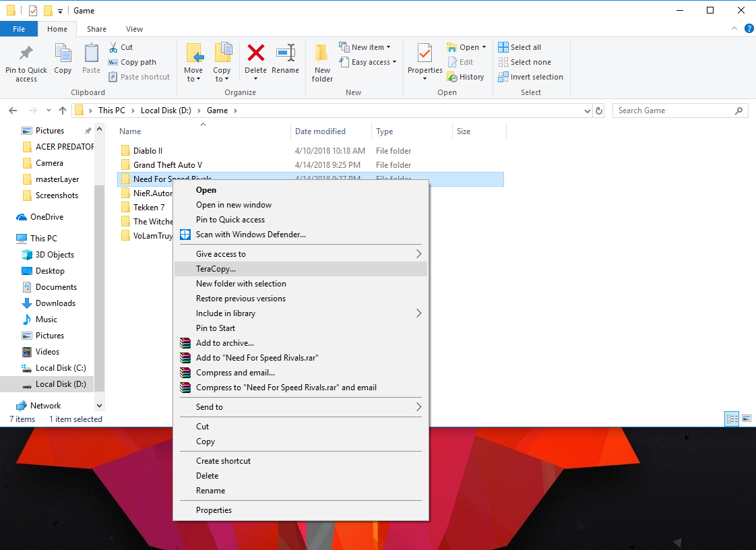Click Select none in ribbon

pyautogui.click(x=525, y=62)
